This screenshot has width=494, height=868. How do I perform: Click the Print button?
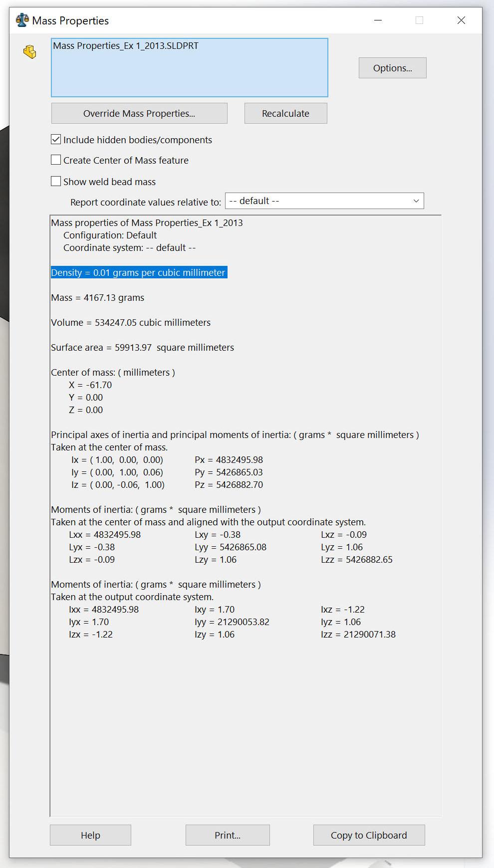[228, 835]
